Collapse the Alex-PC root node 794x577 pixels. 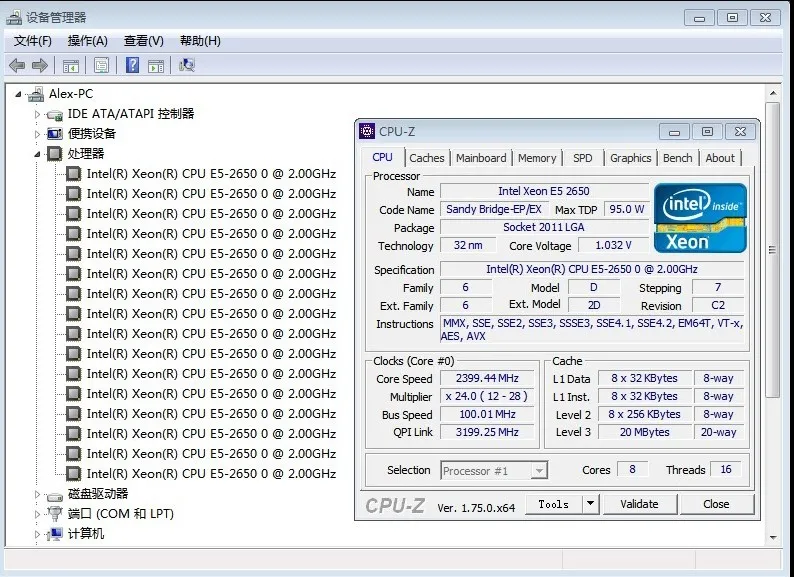click(19, 94)
